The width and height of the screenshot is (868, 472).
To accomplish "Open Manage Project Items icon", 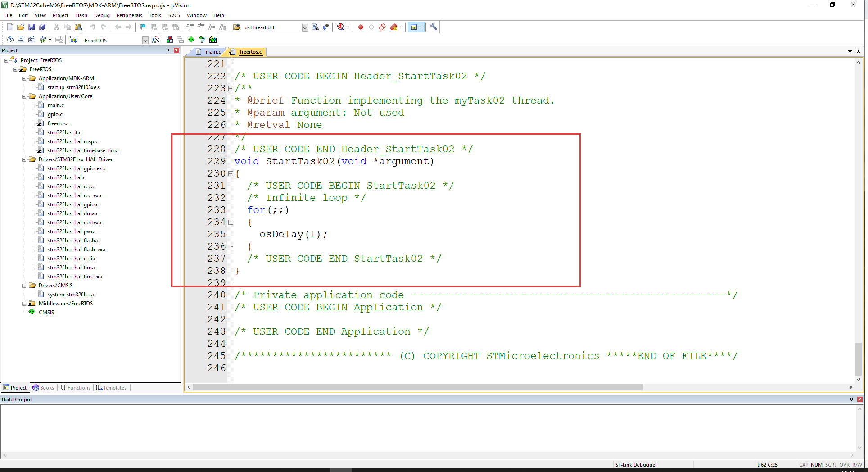I will (x=170, y=40).
